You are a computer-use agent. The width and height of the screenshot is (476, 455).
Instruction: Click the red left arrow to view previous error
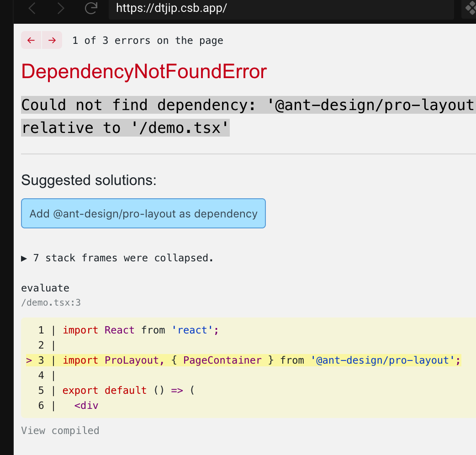[x=31, y=40]
